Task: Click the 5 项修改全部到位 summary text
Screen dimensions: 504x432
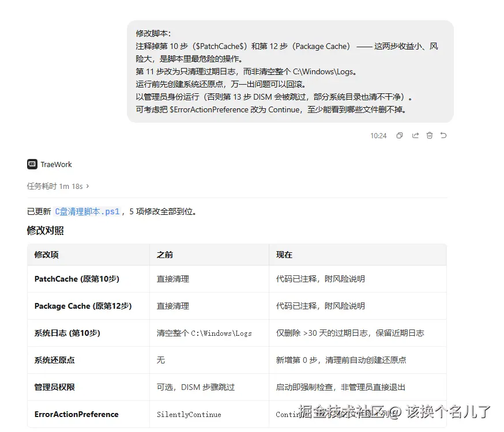Action: tap(163, 211)
